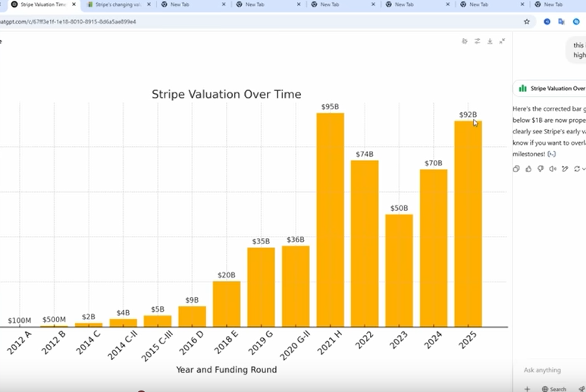Click the $95B bar label
Screen dimensions: 586x392
(330, 107)
